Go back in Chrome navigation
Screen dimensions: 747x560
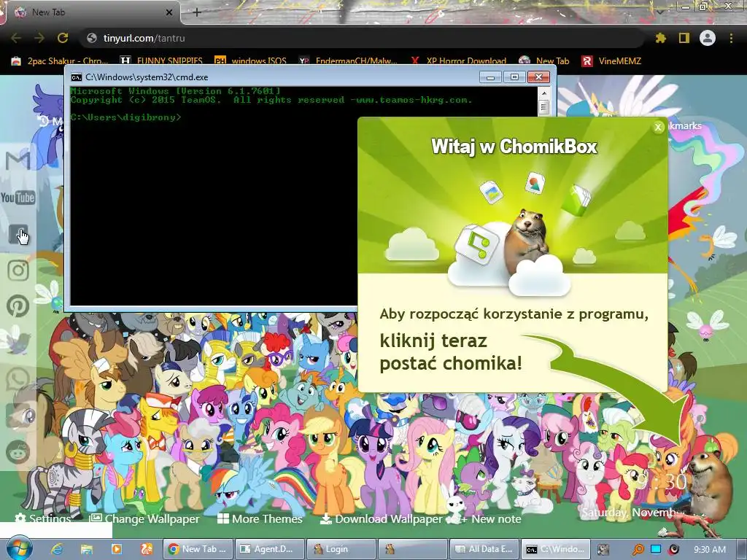16,38
